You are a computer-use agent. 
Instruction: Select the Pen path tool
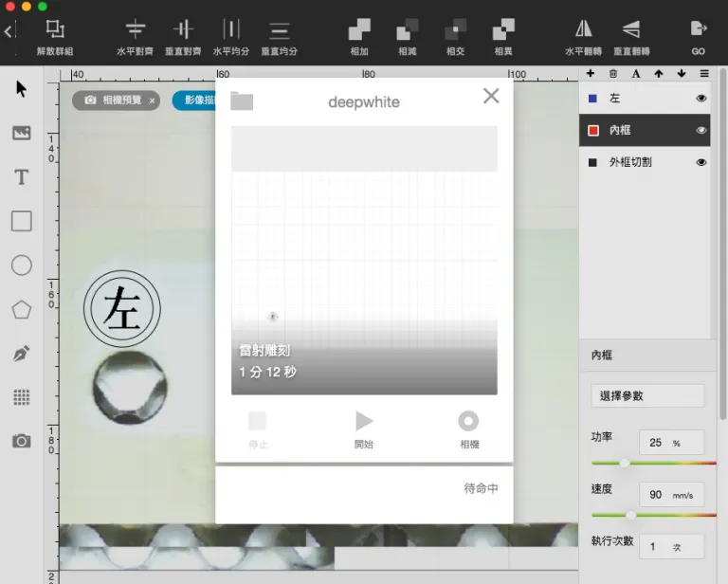click(x=22, y=354)
